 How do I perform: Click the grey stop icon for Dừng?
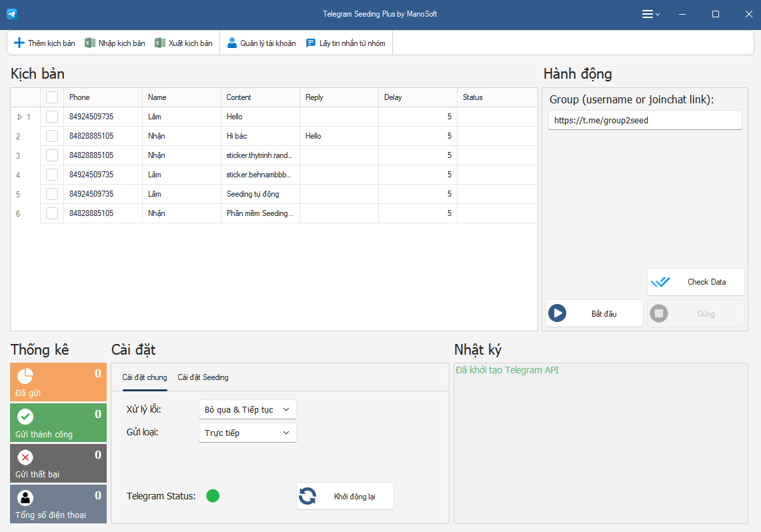click(x=658, y=313)
